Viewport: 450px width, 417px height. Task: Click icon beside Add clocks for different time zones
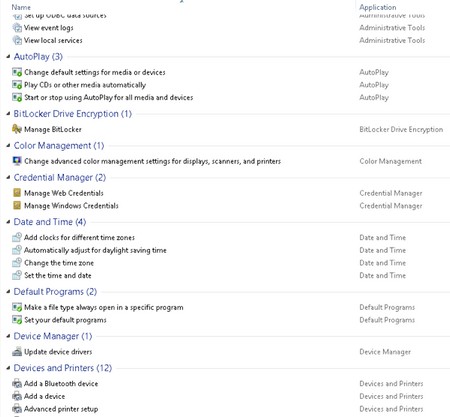[x=17, y=237]
